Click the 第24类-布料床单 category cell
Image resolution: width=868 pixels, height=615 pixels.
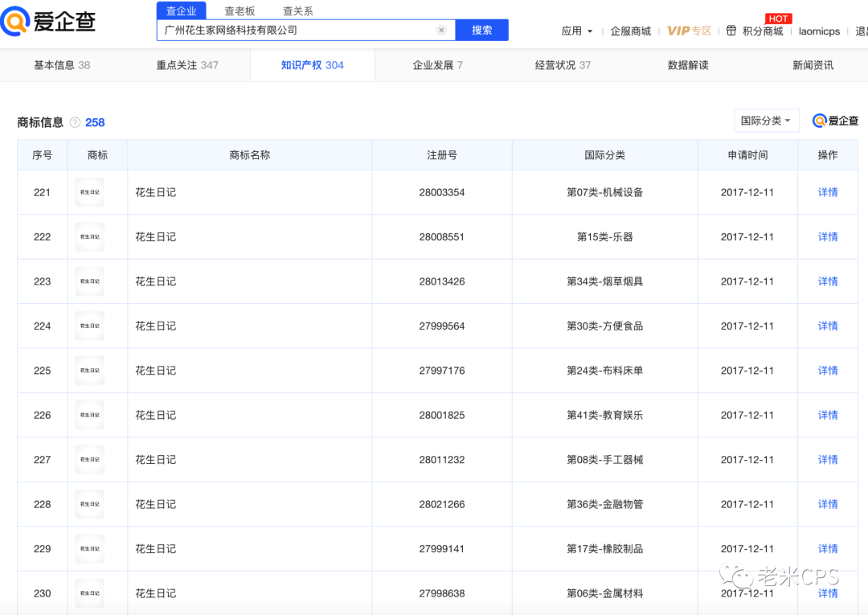[x=604, y=371]
